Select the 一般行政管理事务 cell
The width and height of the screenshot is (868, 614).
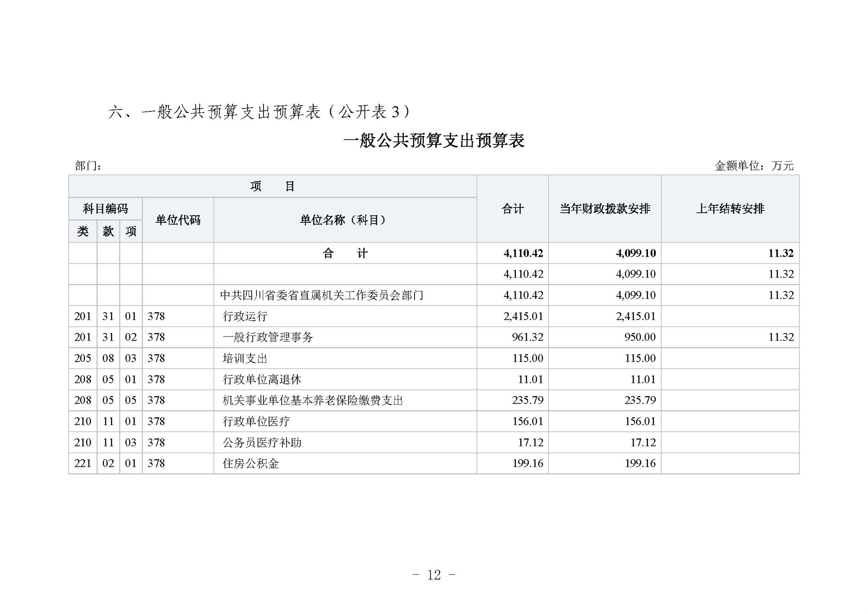coord(268,337)
